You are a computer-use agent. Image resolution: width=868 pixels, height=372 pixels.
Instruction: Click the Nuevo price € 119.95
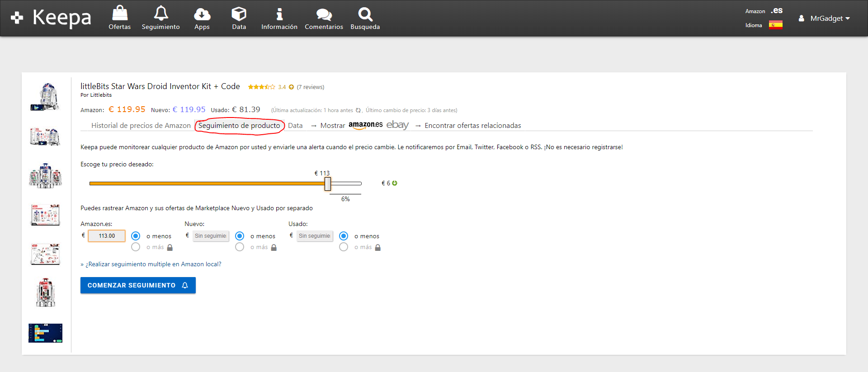[189, 109]
